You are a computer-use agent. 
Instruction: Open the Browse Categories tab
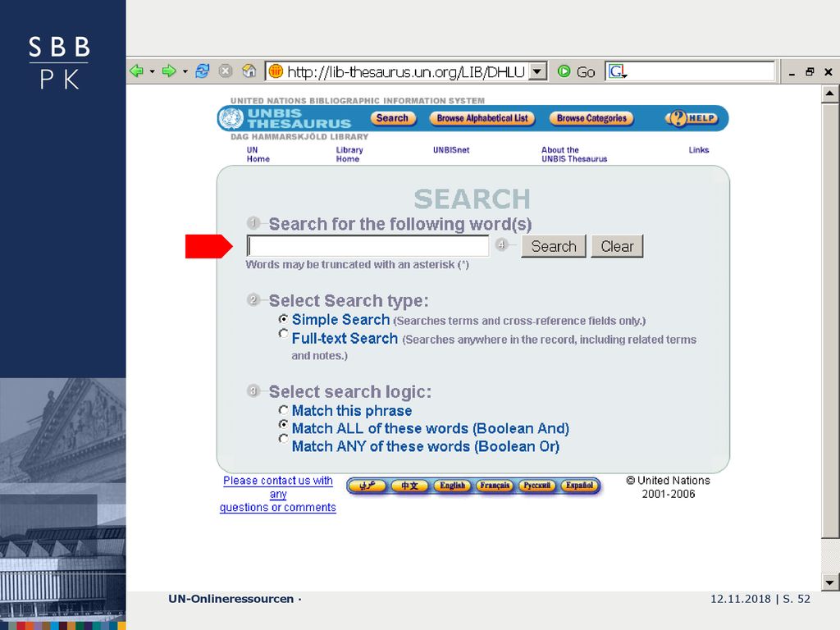click(591, 118)
